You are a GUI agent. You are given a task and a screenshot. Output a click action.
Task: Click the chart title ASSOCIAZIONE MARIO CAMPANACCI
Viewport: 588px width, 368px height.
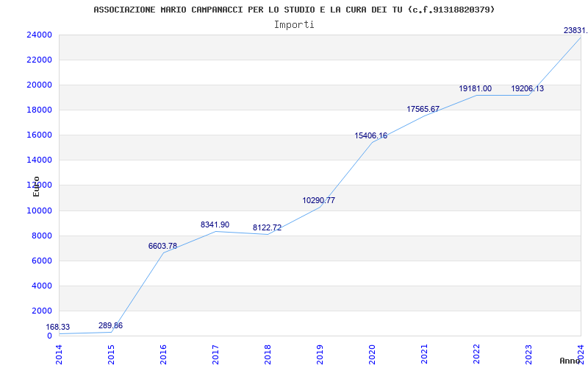[294, 10]
